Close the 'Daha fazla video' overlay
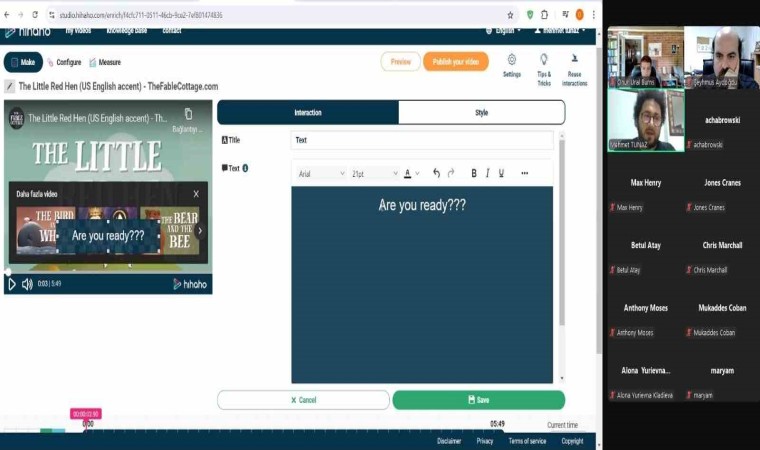 pyautogui.click(x=196, y=194)
